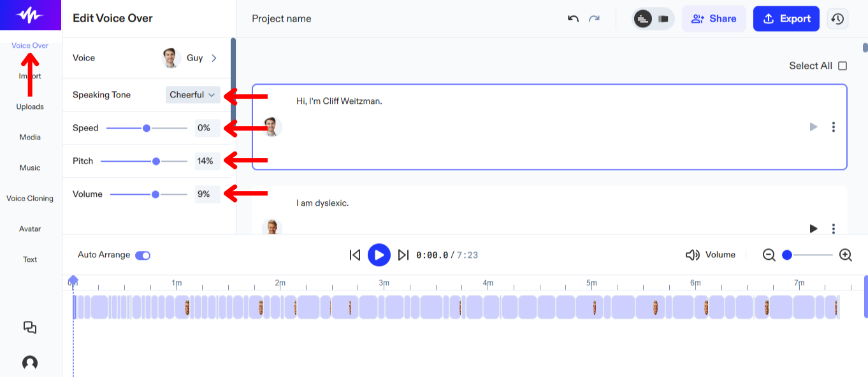The height and width of the screenshot is (377, 868).
Task: Click the avatar on the Cliff Weitzman block
Action: tap(272, 127)
